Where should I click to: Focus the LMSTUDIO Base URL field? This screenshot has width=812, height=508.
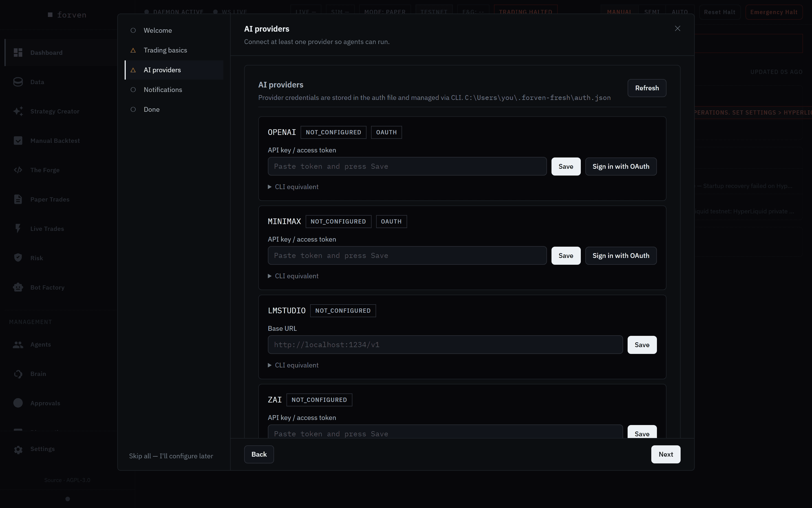click(x=445, y=345)
